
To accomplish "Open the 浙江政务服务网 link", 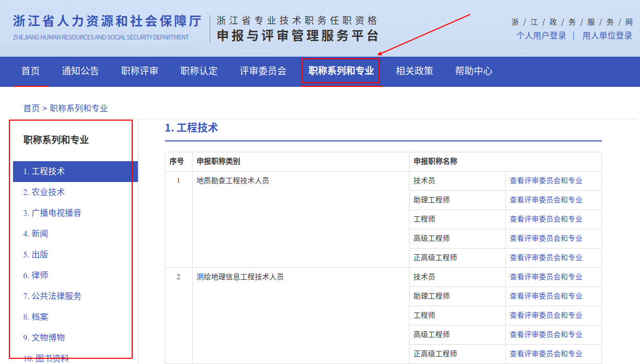I will click(572, 22).
